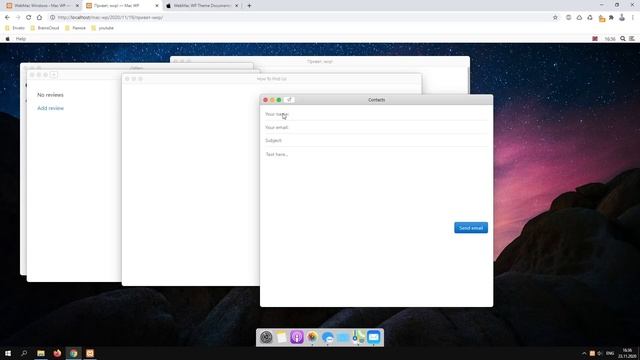Open System Preferences gear icon in dock

[266, 338]
